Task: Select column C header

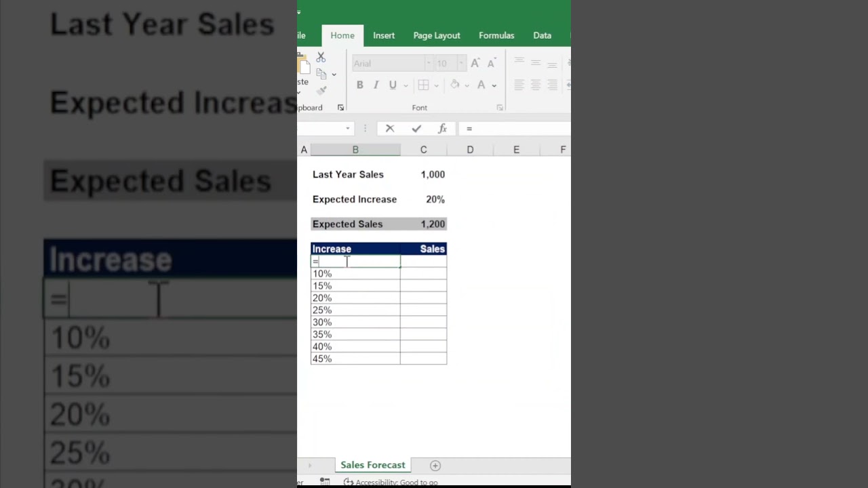Action: click(x=424, y=150)
